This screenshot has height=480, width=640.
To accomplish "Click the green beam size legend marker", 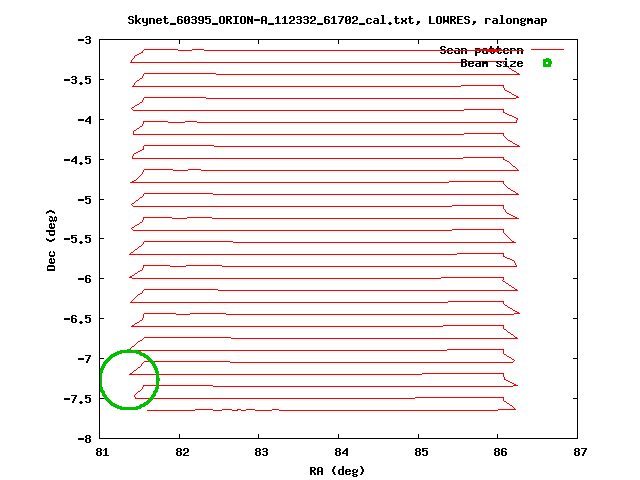I will point(547,62).
